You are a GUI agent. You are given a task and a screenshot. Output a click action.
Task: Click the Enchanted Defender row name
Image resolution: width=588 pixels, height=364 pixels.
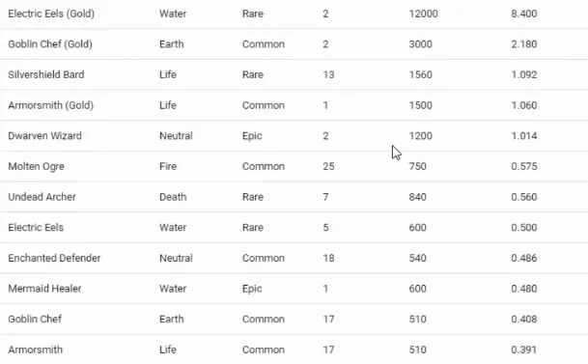click(54, 258)
